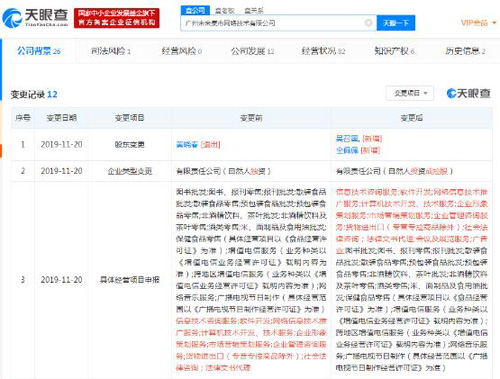Click the red official credit agency banner
Image resolution: width=500 pixels, height=379 pixels.
click(x=117, y=18)
